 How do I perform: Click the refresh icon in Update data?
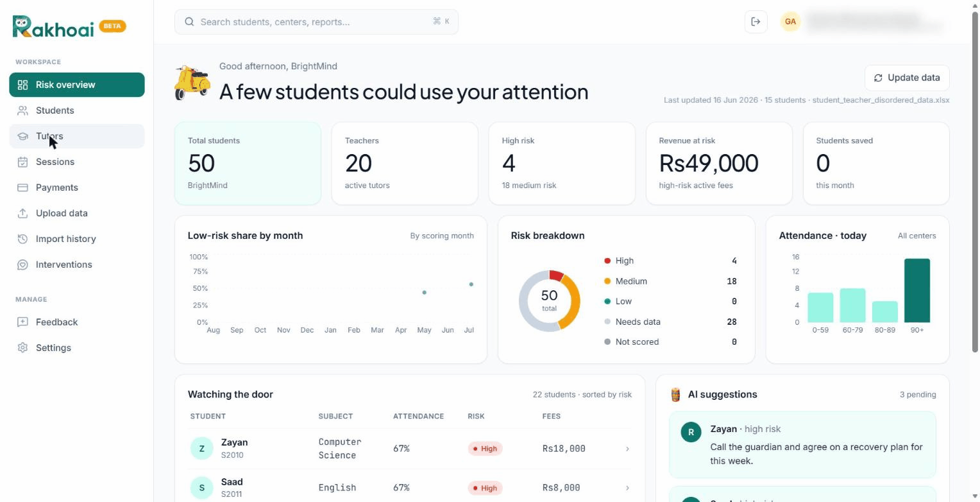pyautogui.click(x=878, y=78)
